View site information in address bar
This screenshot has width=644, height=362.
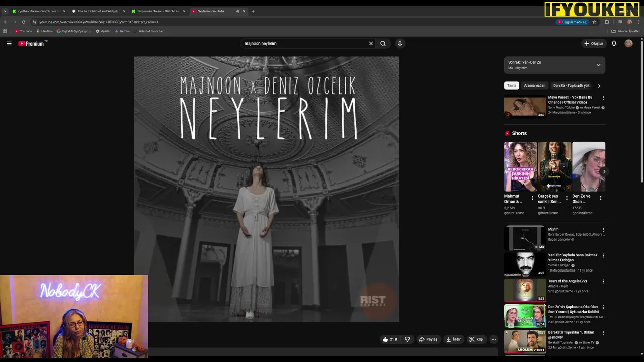point(34,22)
